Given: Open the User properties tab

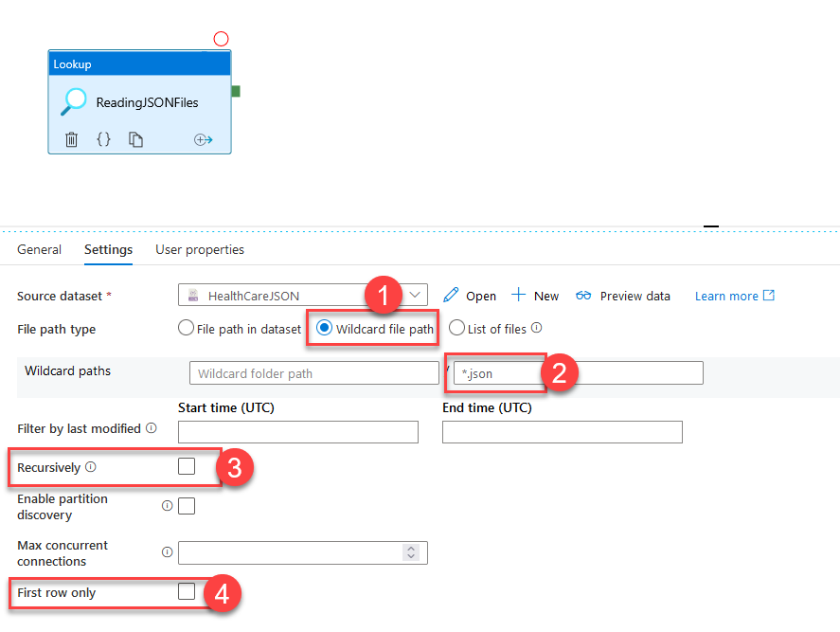Looking at the screenshot, I should pos(200,250).
